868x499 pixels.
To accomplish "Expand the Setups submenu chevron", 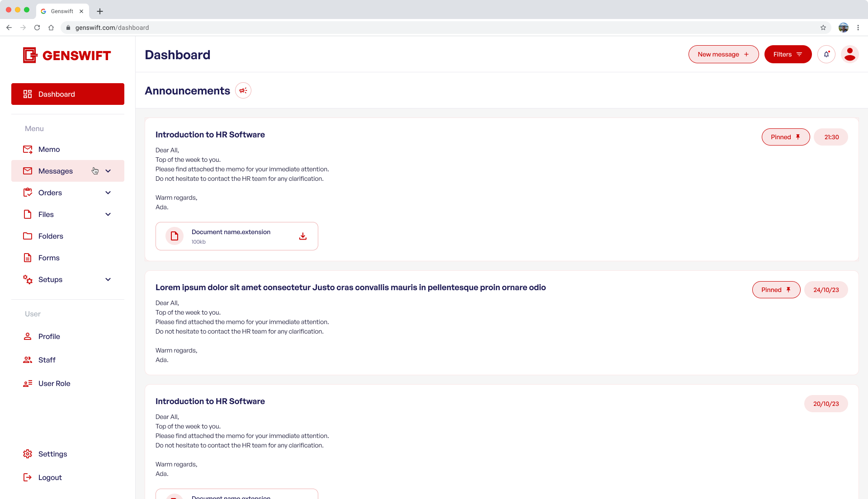I will 108,279.
